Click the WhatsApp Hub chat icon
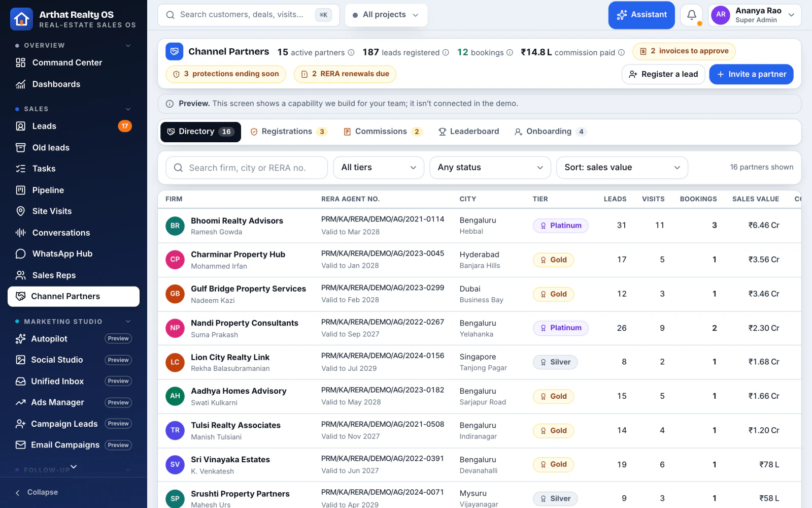 pos(20,253)
